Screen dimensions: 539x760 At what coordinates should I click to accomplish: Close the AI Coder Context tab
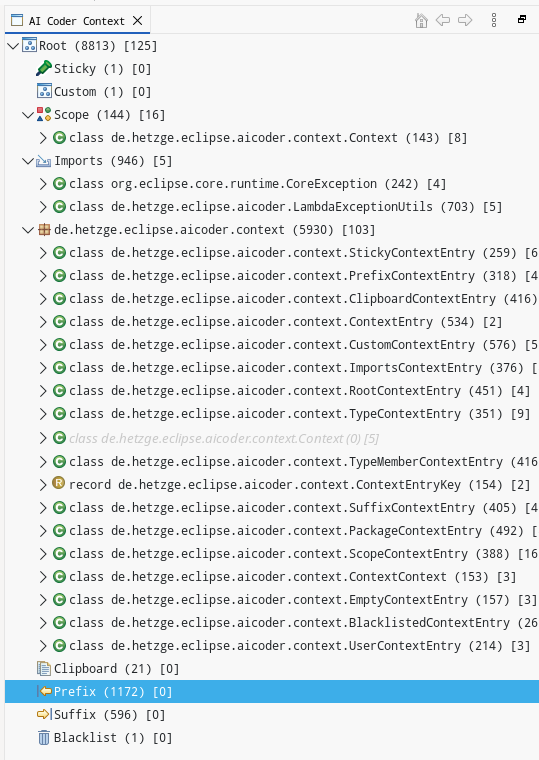(x=138, y=21)
